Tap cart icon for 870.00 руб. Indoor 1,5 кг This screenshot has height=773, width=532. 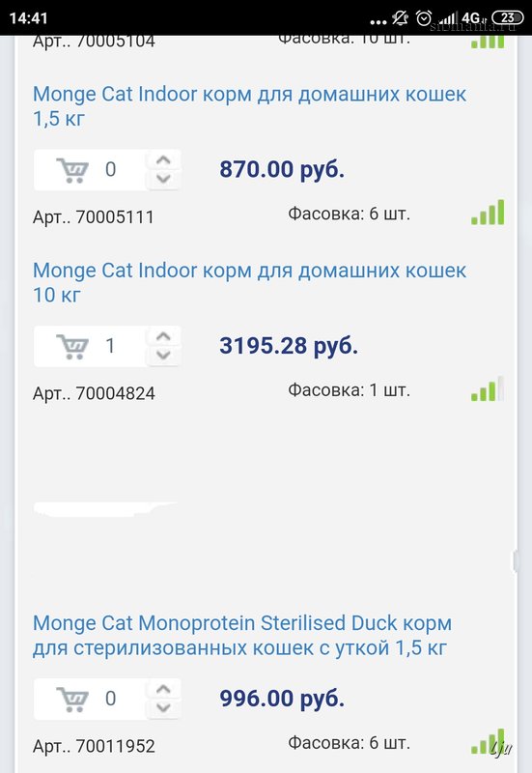(72, 170)
